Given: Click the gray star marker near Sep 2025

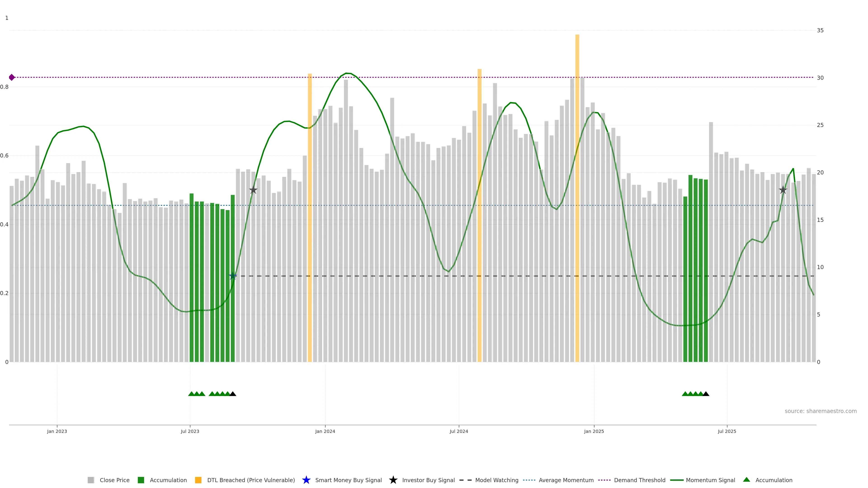Looking at the screenshot, I should point(783,190).
